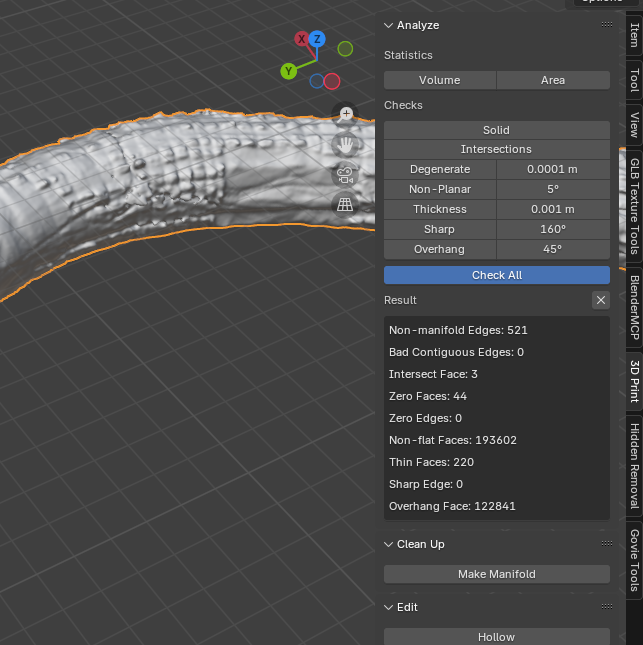Run the Overhang check
This screenshot has height=645, width=643.
coord(440,249)
